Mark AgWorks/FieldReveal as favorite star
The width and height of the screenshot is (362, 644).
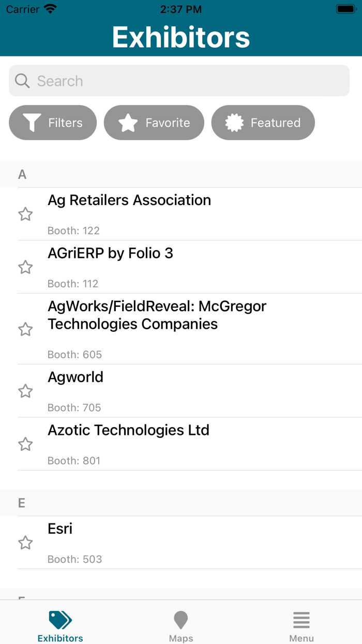(25, 329)
